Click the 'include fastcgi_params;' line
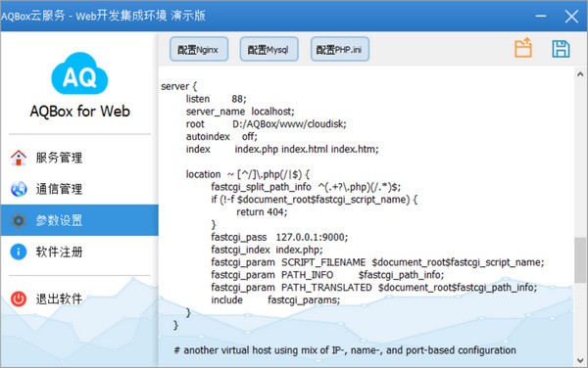The width and height of the screenshot is (588, 368). (x=275, y=299)
